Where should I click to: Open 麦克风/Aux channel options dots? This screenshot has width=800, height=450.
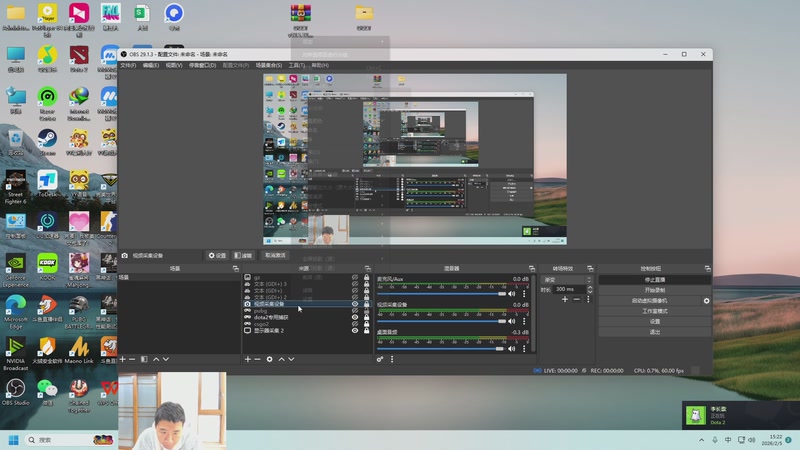pyautogui.click(x=524, y=294)
